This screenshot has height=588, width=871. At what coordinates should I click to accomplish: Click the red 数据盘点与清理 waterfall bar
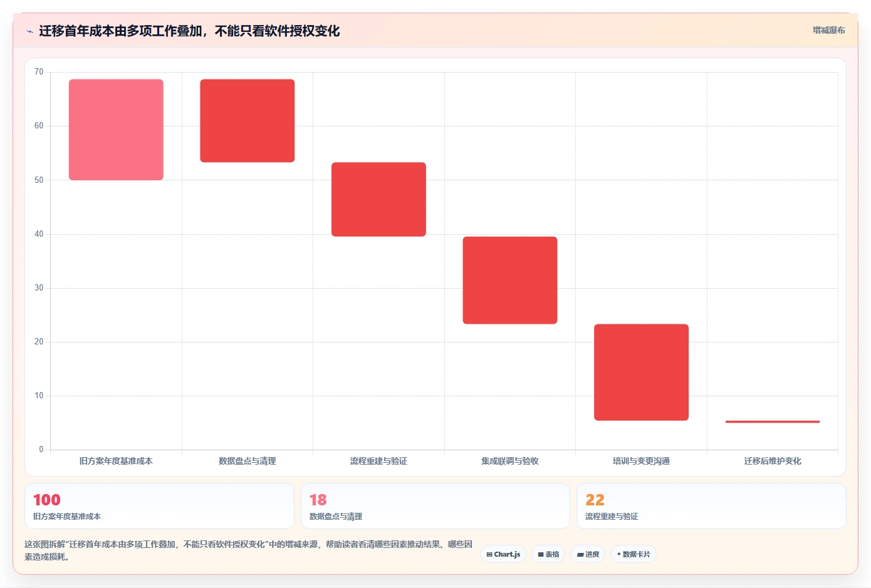[248, 121]
